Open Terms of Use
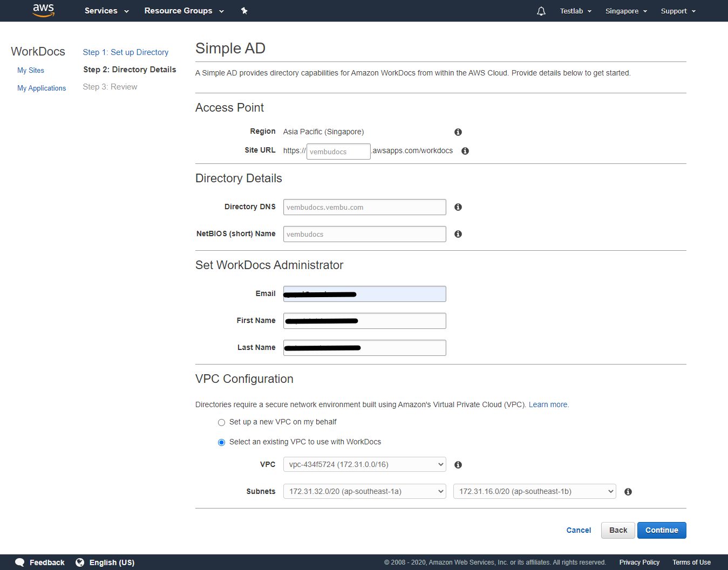728x570 pixels. click(691, 562)
